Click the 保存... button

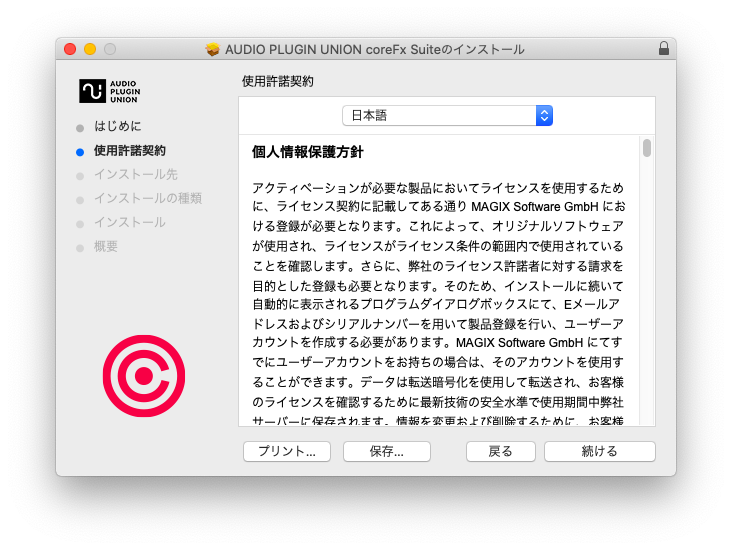[x=387, y=451]
